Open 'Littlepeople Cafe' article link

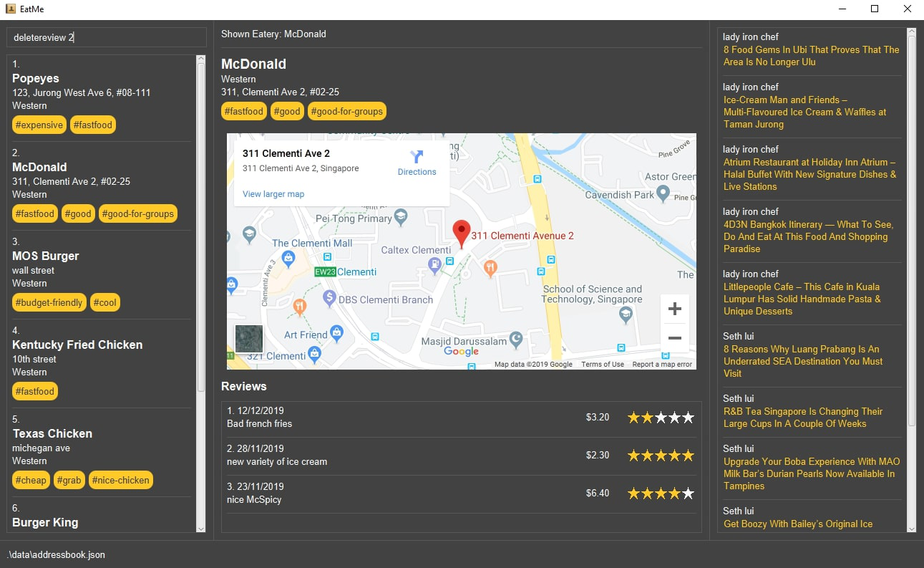(x=802, y=299)
